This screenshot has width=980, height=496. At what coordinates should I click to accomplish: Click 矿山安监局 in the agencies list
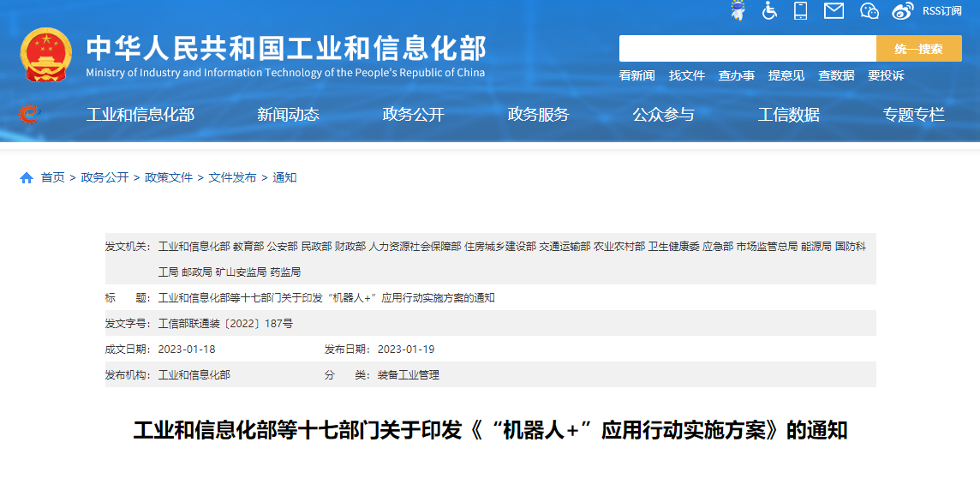point(241,272)
